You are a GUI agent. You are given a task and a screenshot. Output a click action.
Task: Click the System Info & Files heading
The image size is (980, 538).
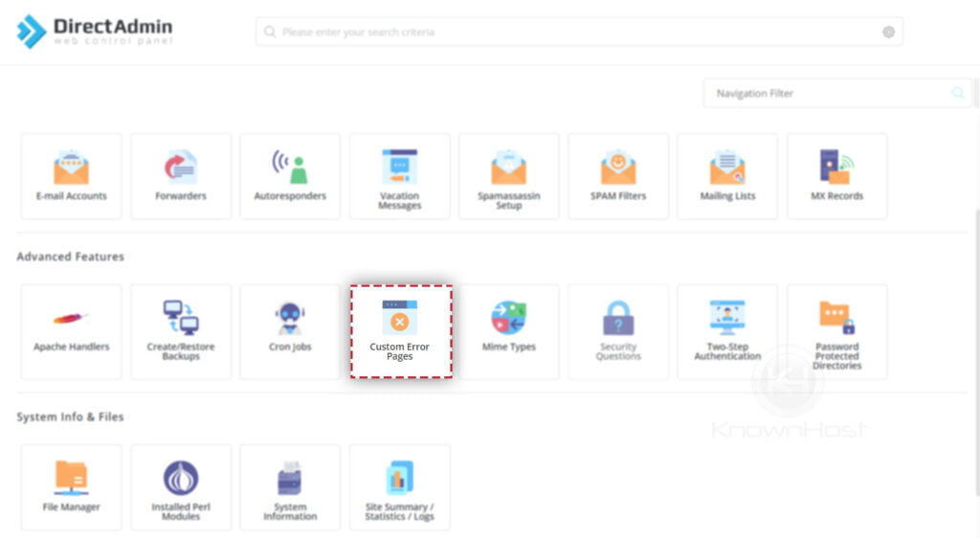point(70,416)
